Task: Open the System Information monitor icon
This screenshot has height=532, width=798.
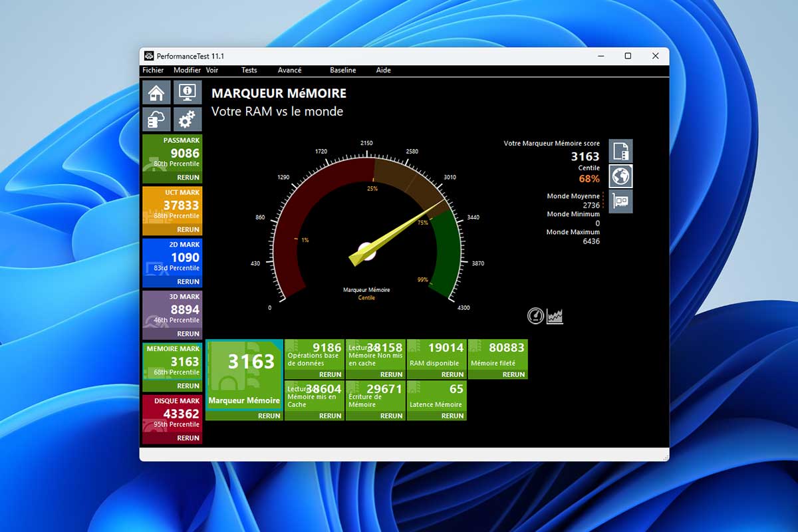Action: tap(188, 92)
